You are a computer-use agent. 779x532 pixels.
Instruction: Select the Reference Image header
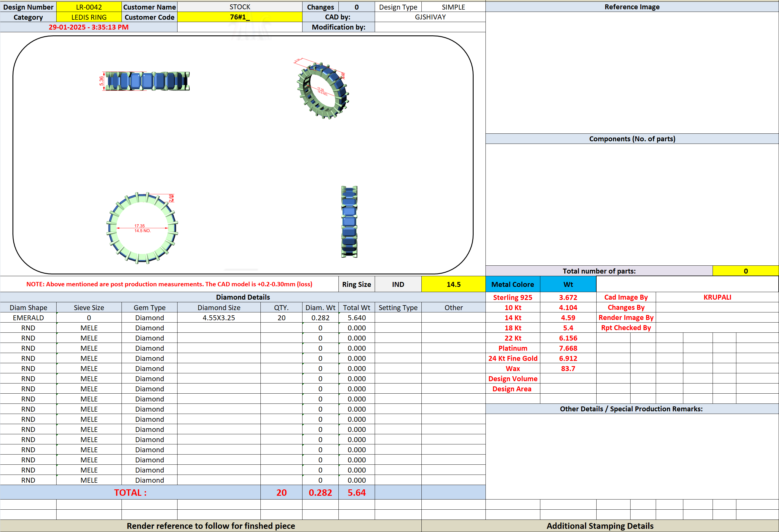[632, 7]
